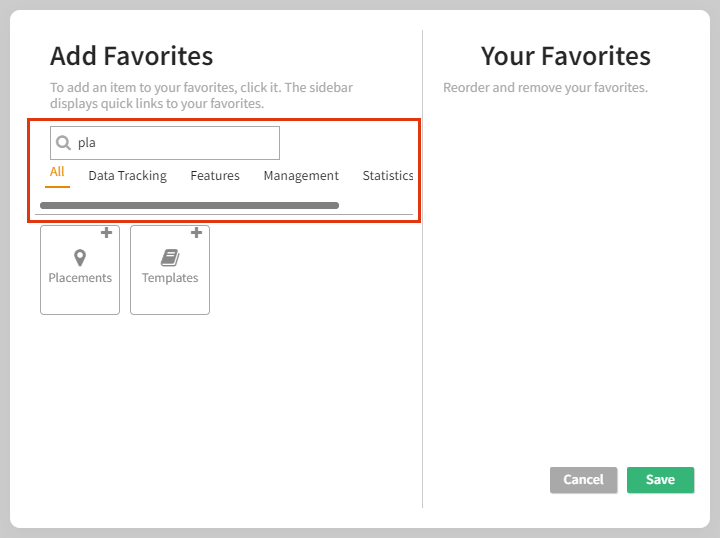Image resolution: width=720 pixels, height=538 pixels.
Task: Click the Templates tile label
Action: 170,278
